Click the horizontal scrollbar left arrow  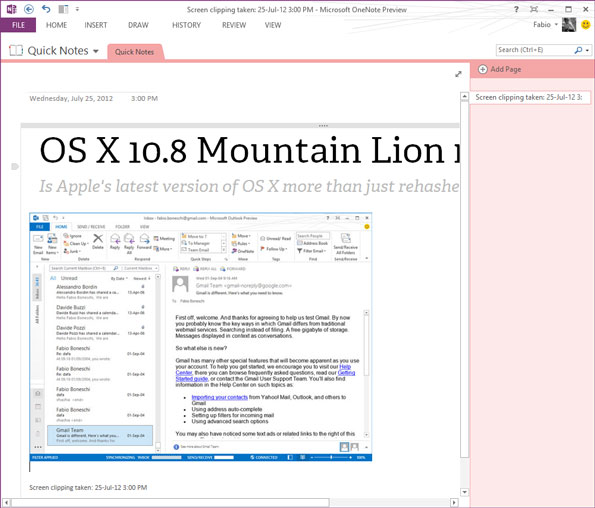(6, 503)
